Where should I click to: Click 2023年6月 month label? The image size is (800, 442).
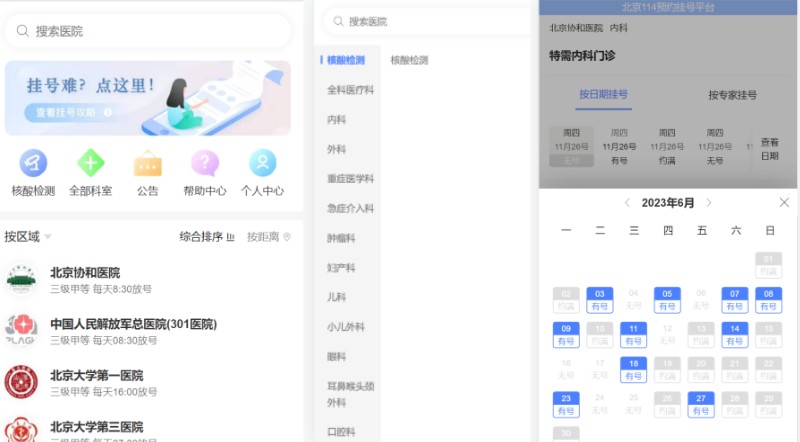(x=668, y=203)
